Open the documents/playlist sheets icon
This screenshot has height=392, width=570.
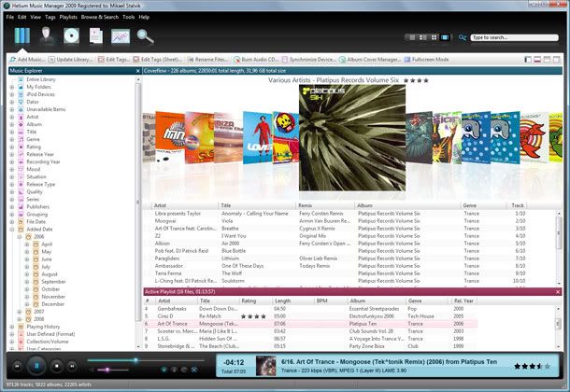(x=96, y=35)
